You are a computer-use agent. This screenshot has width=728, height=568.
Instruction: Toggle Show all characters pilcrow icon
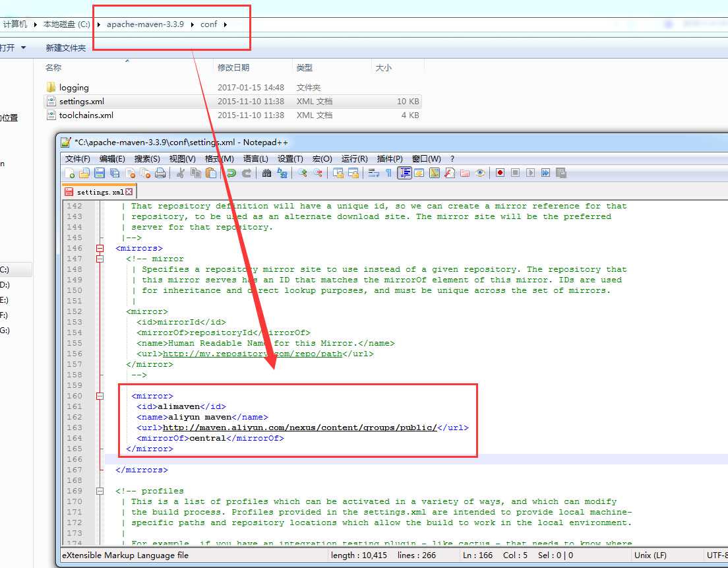(388, 174)
